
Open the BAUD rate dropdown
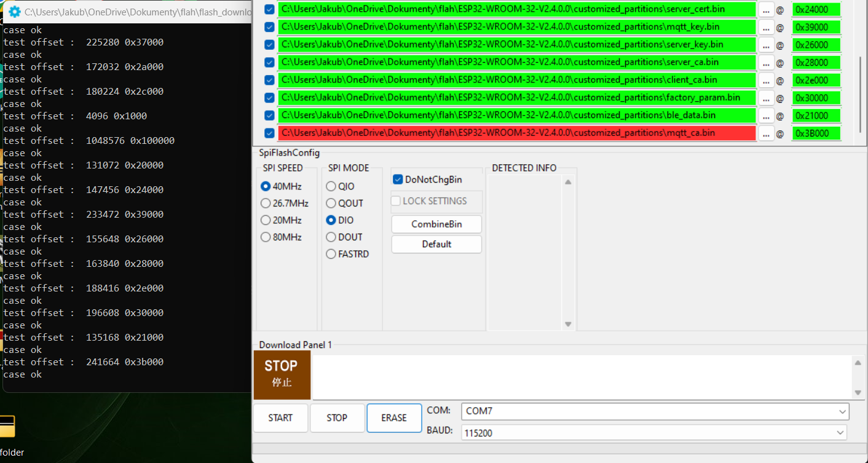click(840, 432)
